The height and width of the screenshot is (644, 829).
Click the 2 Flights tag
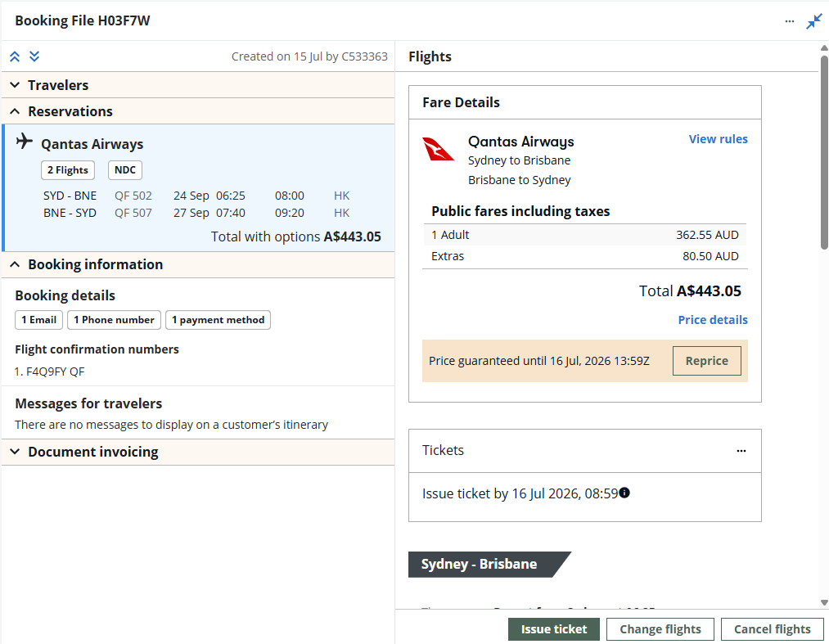click(68, 170)
